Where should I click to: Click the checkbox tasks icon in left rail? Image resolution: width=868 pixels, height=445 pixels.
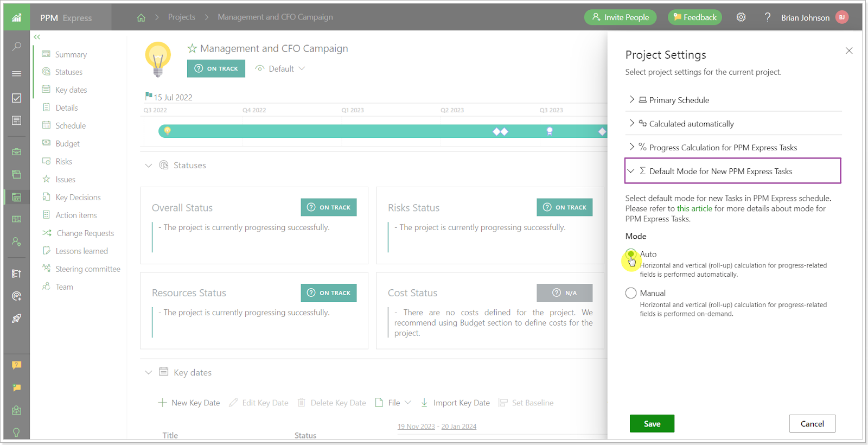(17, 98)
